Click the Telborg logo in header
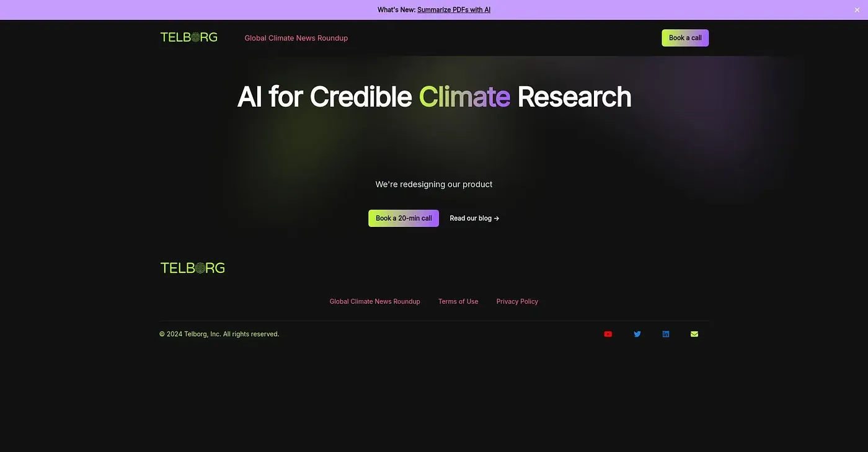The height and width of the screenshot is (452, 868). [189, 37]
